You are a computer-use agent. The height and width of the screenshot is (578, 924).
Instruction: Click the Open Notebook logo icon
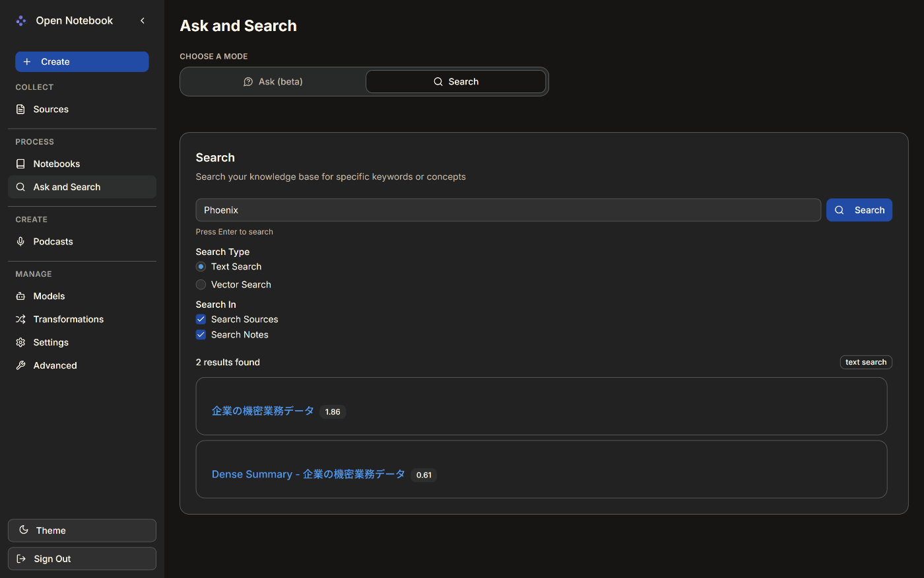coord(21,20)
